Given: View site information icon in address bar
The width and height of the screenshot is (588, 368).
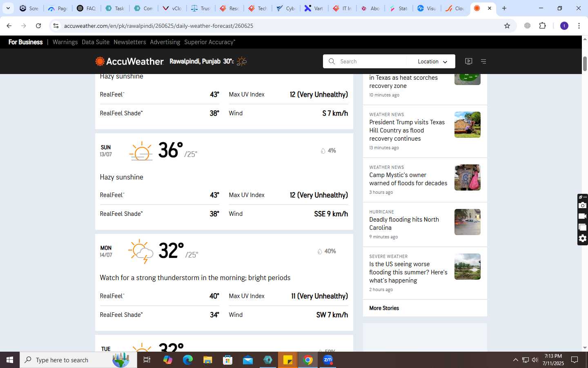Looking at the screenshot, I should [x=56, y=26].
